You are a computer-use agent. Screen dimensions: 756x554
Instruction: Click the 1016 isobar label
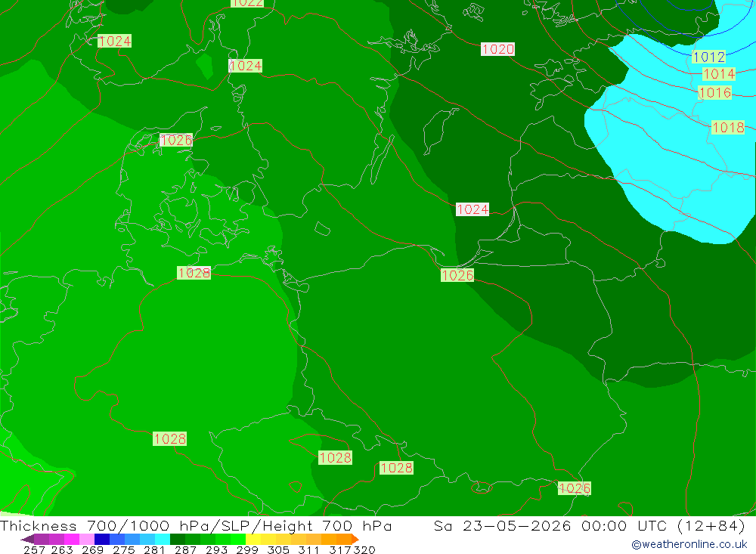tap(714, 92)
